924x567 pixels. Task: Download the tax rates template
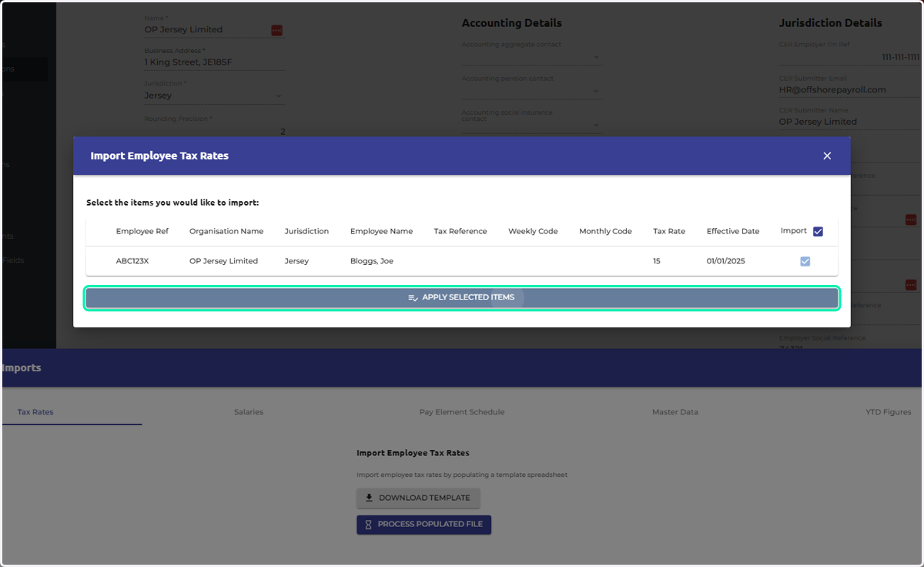coord(418,498)
